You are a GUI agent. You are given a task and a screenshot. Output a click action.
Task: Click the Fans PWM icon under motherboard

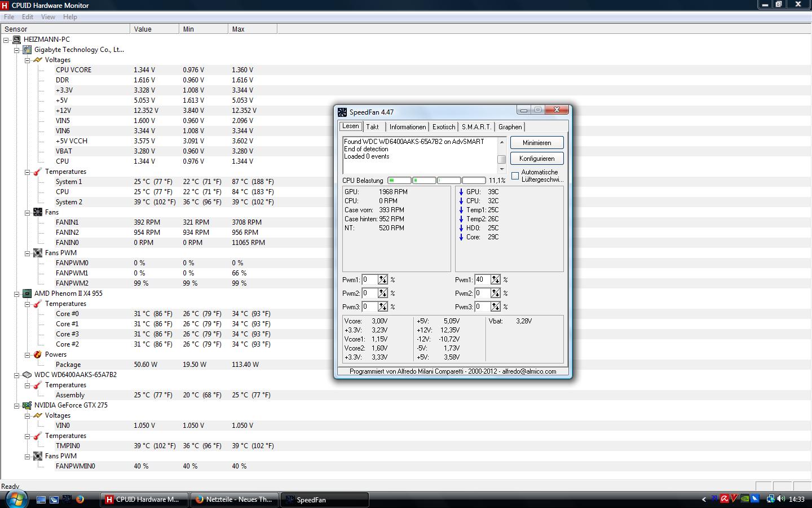click(38, 253)
